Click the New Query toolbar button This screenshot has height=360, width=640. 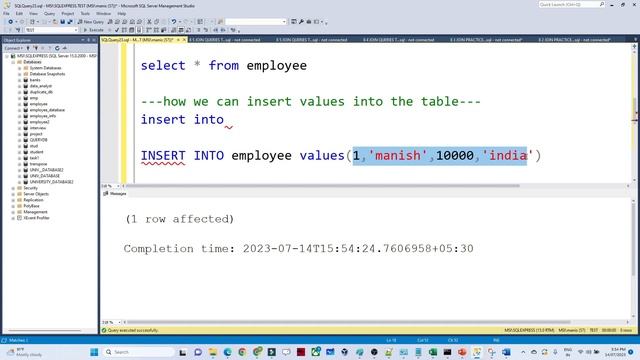tap(91, 22)
